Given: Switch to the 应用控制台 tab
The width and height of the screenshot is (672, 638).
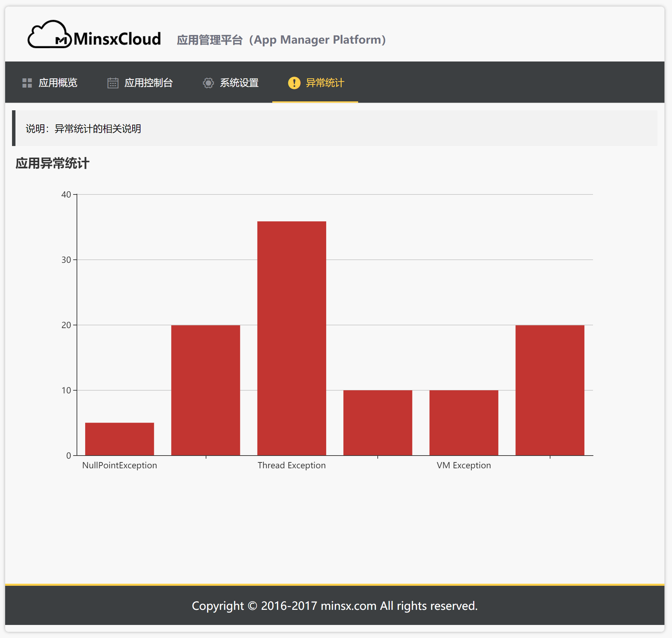Looking at the screenshot, I should point(148,83).
